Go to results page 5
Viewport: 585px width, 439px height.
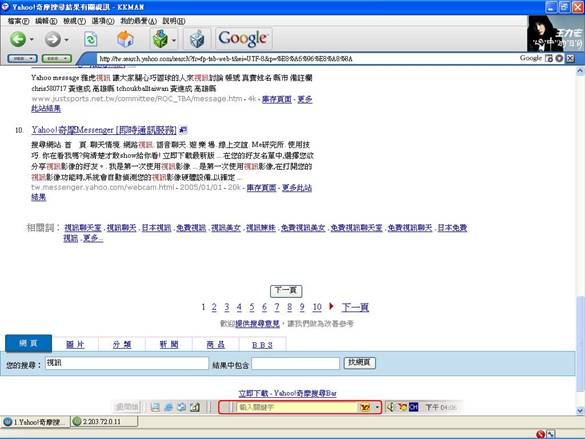[x=252, y=307]
